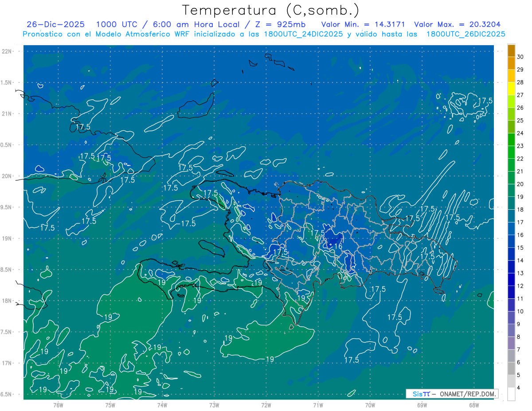Click the color scale value 7

click(519, 349)
